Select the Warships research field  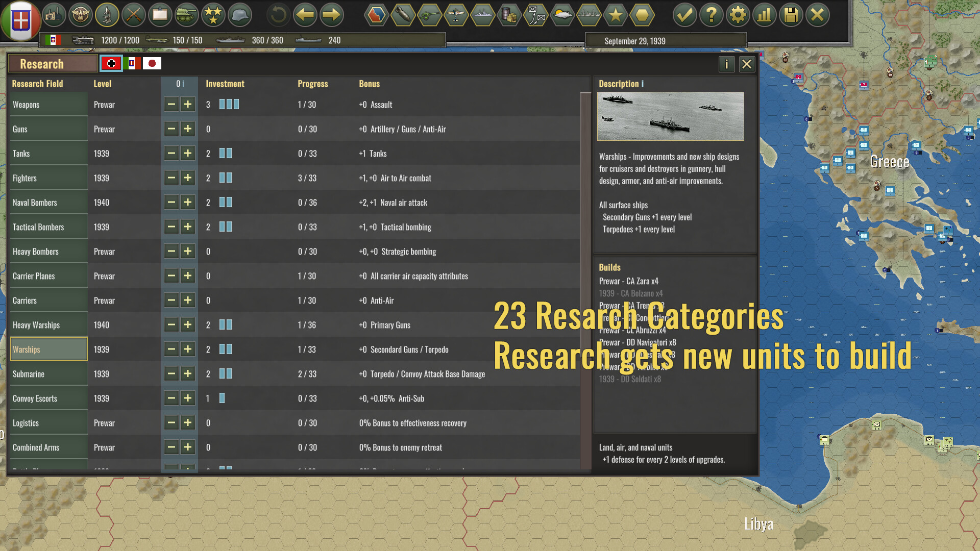[x=48, y=349]
